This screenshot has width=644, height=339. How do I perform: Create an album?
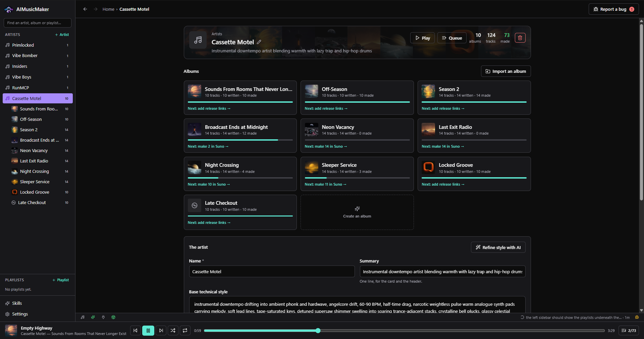click(x=357, y=212)
